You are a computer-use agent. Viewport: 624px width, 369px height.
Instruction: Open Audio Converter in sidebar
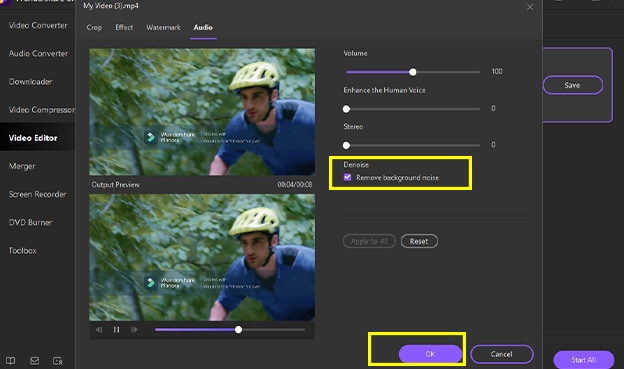38,53
